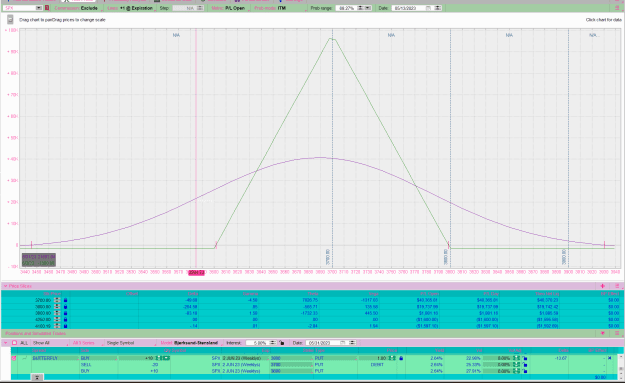The height and width of the screenshot is (383, 625).
Task: Click the collapse arrows button under positions table
Action: coord(37,377)
